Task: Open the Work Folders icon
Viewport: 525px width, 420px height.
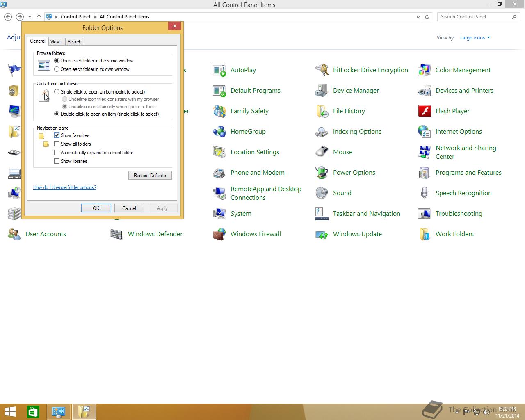Action: 425,234
